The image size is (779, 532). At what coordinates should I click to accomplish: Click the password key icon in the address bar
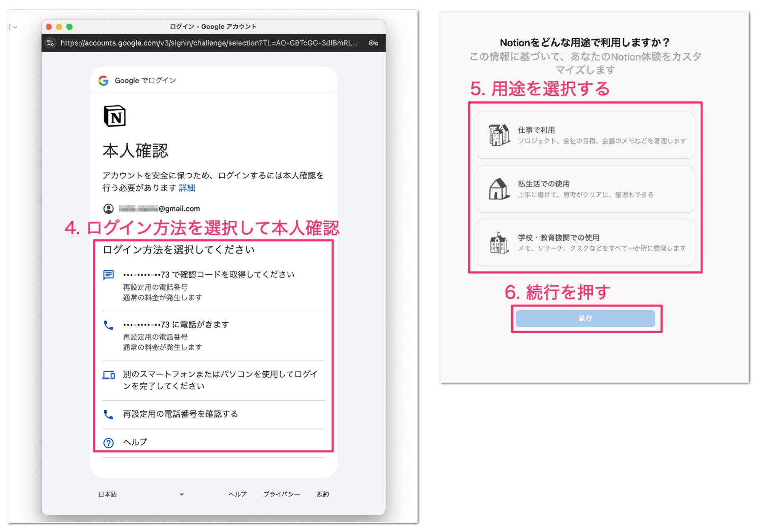pos(374,43)
